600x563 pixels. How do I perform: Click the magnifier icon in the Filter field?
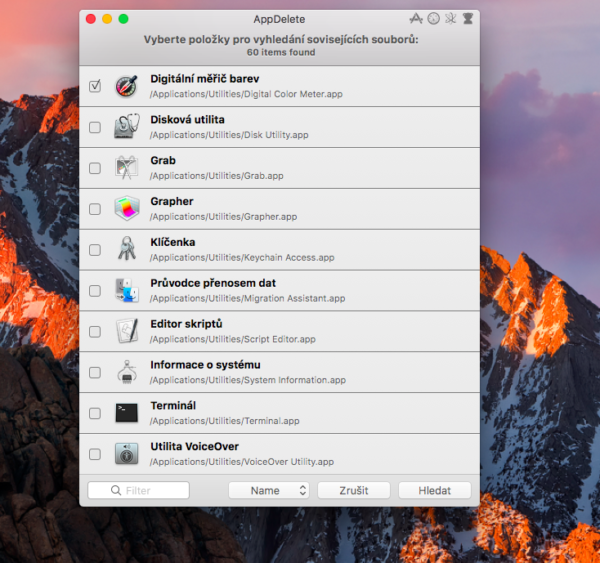tap(116, 491)
